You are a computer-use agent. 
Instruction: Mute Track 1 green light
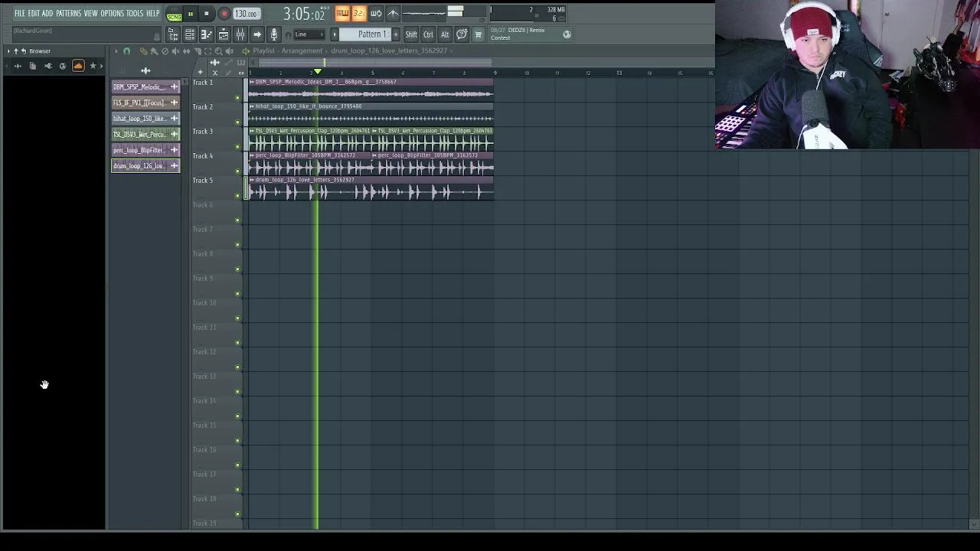pos(237,97)
